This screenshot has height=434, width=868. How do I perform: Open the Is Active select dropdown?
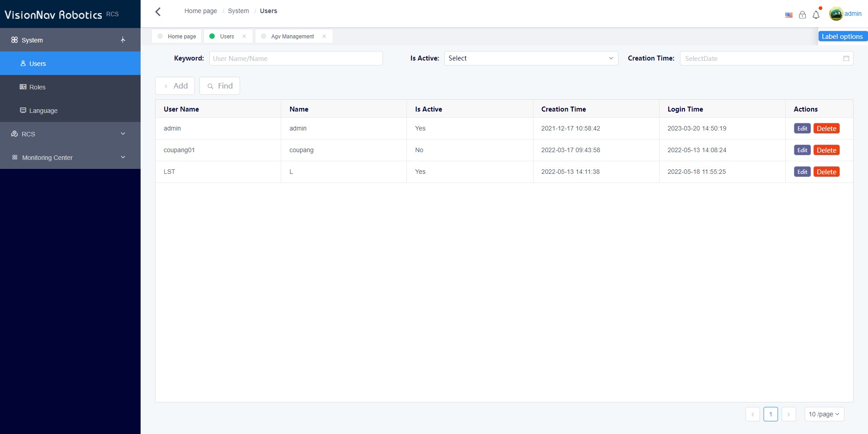point(531,58)
